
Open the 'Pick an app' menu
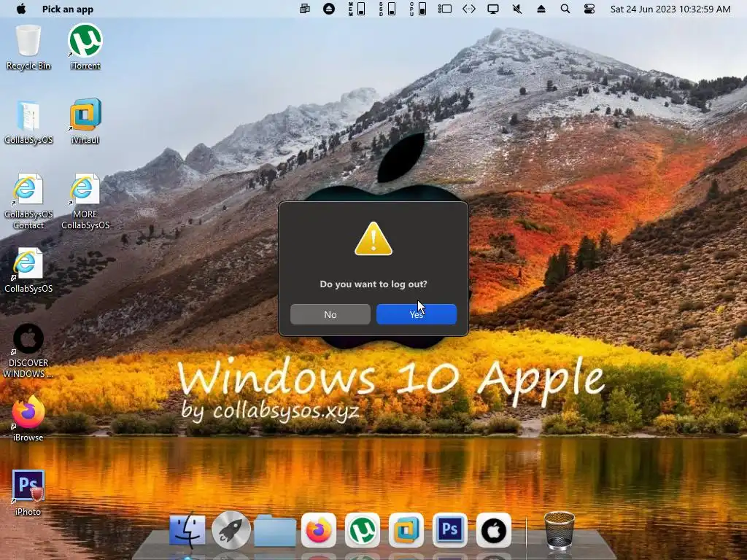68,9
